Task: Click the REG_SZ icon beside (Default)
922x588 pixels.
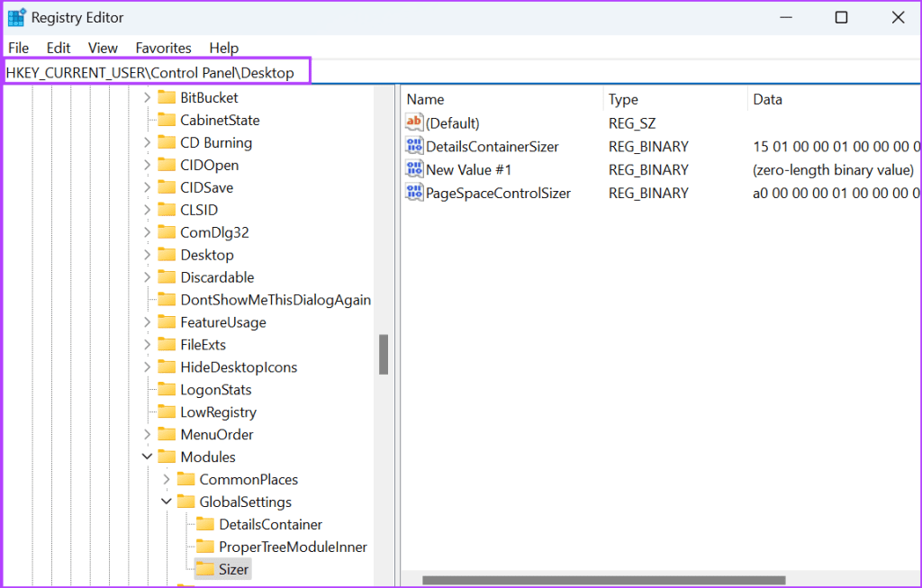Action: tap(412, 122)
